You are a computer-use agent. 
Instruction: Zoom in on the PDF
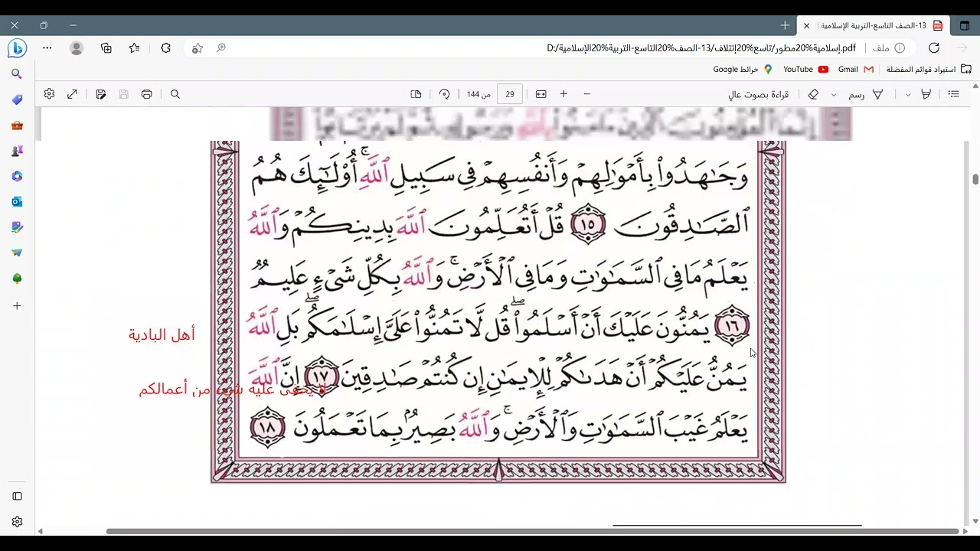pyautogui.click(x=563, y=94)
